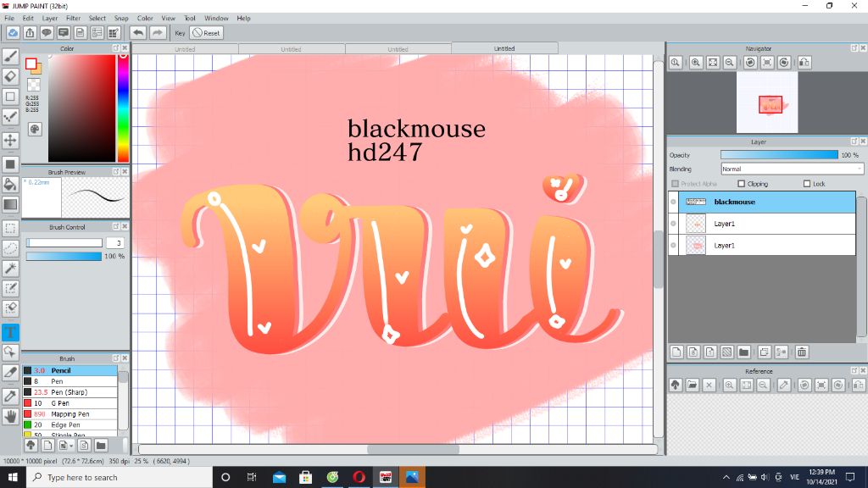Open the Windows Start menu
The image size is (868, 488).
click(x=13, y=477)
